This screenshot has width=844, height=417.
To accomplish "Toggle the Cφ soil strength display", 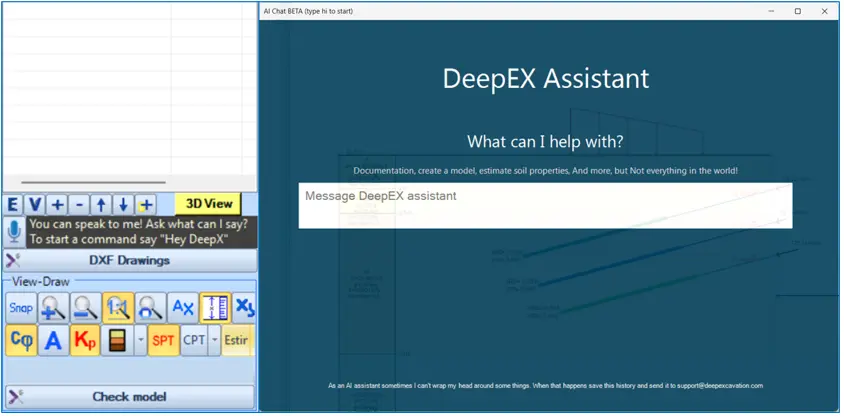I will (21, 341).
